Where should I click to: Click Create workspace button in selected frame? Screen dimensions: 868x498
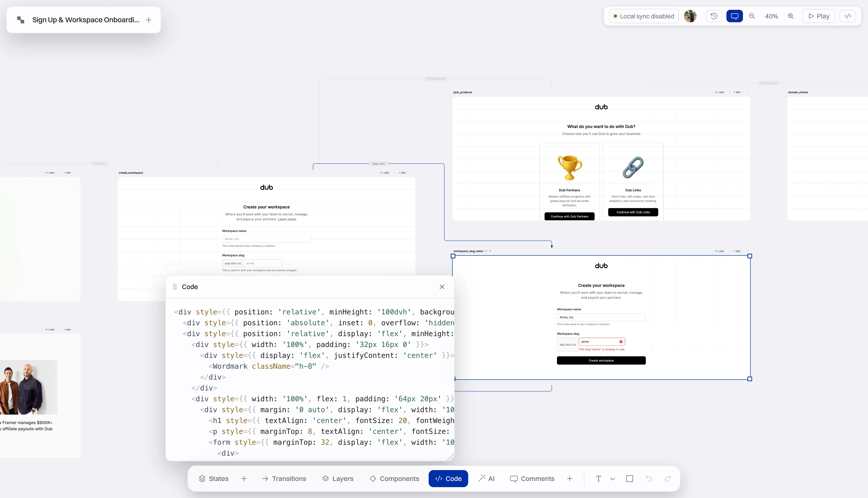click(x=601, y=360)
